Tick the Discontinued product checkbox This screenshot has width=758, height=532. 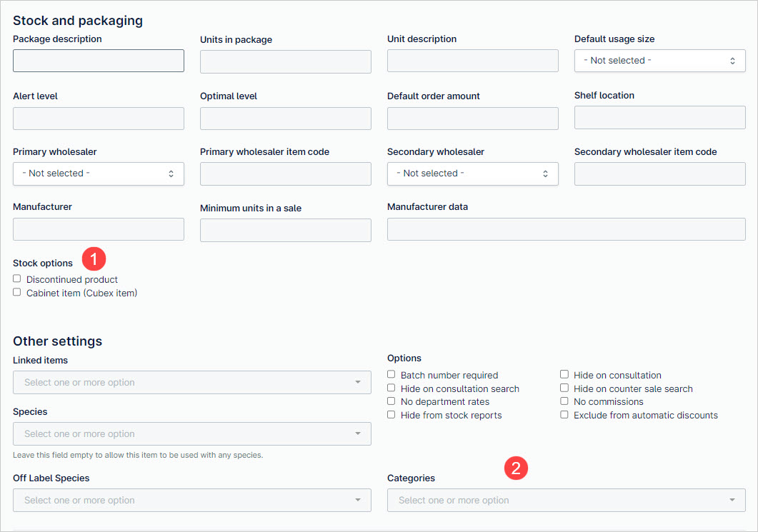(17, 278)
